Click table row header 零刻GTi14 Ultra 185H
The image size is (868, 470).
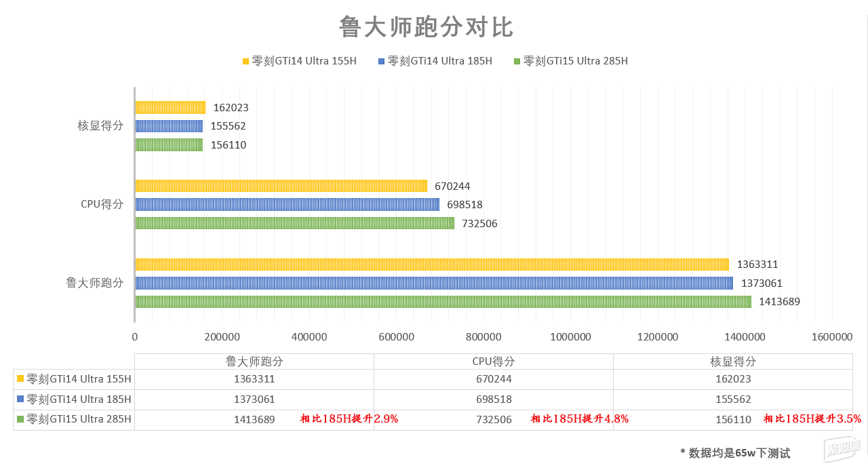[x=74, y=399]
